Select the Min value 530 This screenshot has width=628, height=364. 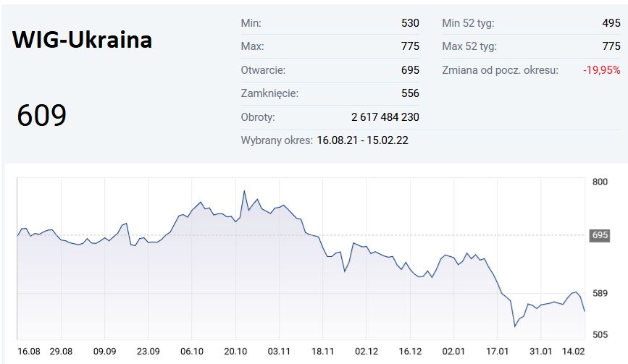point(410,23)
